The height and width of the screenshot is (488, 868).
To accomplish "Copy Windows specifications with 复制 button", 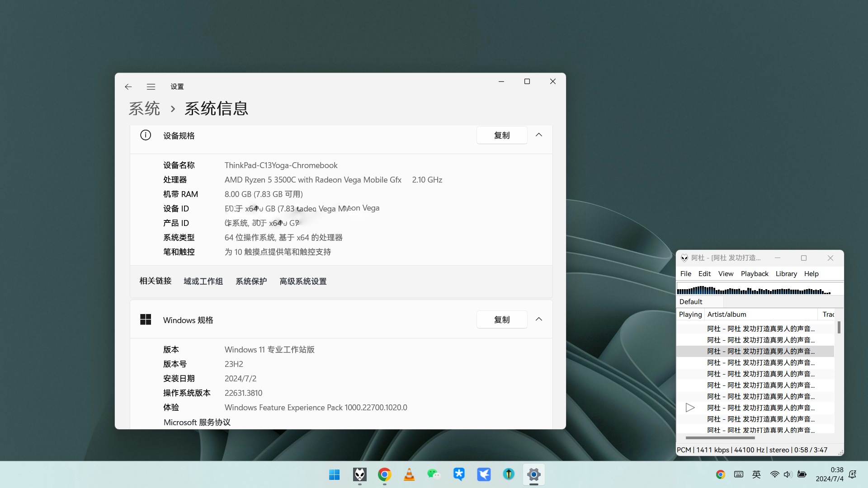I will (x=502, y=319).
